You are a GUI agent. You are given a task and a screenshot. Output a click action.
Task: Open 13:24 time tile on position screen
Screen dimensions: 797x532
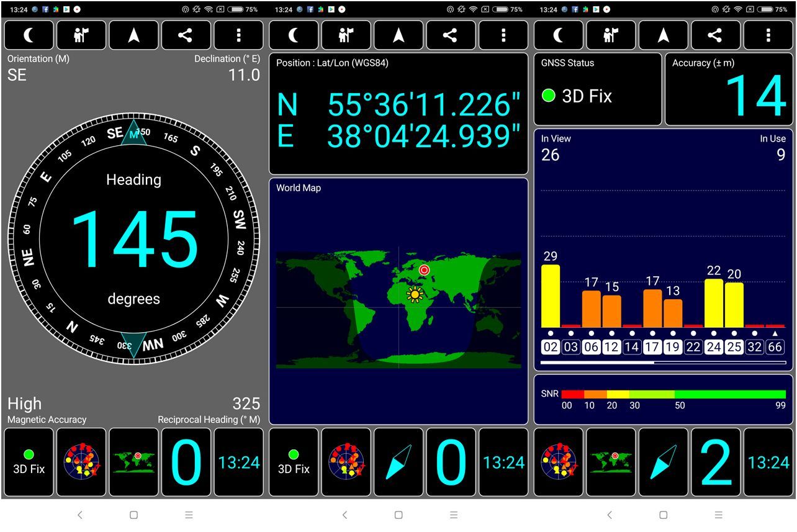tap(503, 462)
